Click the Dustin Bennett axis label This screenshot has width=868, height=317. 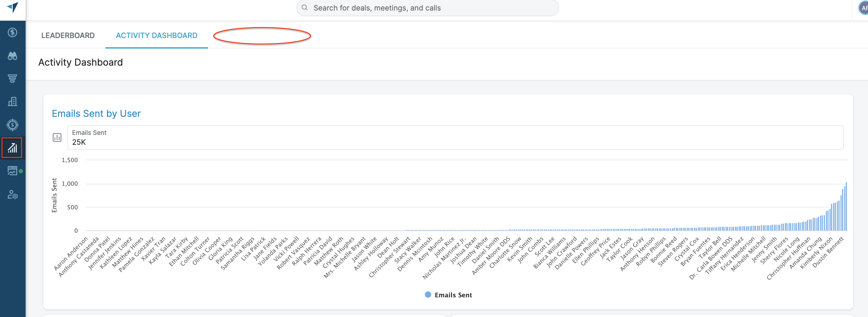pyautogui.click(x=828, y=252)
